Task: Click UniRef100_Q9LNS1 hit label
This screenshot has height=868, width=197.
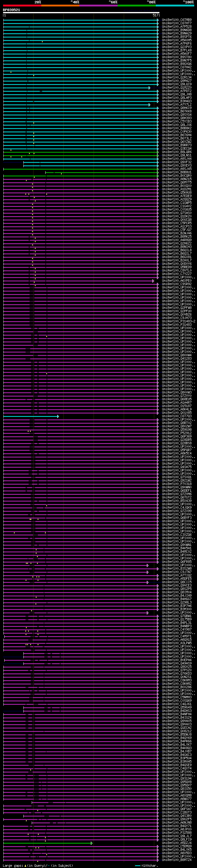Action: pos(177,155)
